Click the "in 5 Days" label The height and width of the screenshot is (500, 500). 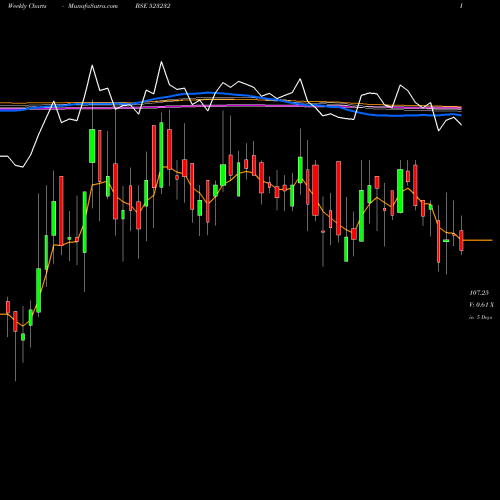pyautogui.click(x=480, y=317)
